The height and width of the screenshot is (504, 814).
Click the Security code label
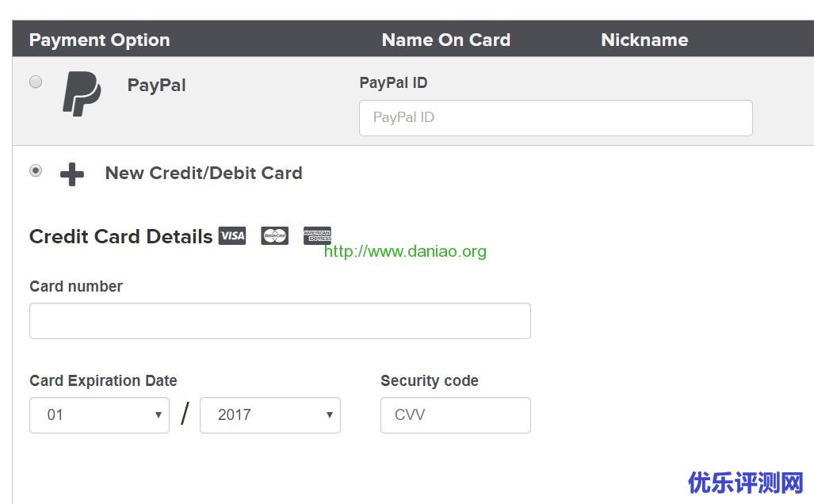pyautogui.click(x=430, y=381)
